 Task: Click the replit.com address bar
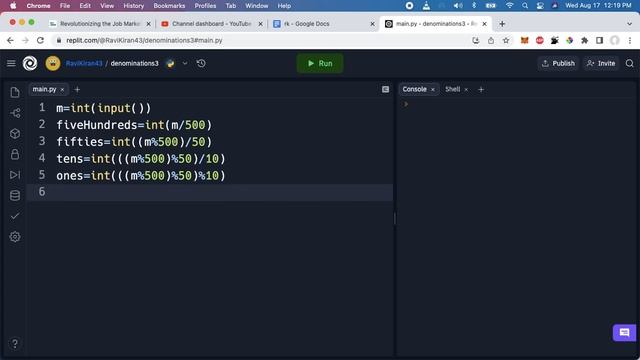tap(261, 40)
